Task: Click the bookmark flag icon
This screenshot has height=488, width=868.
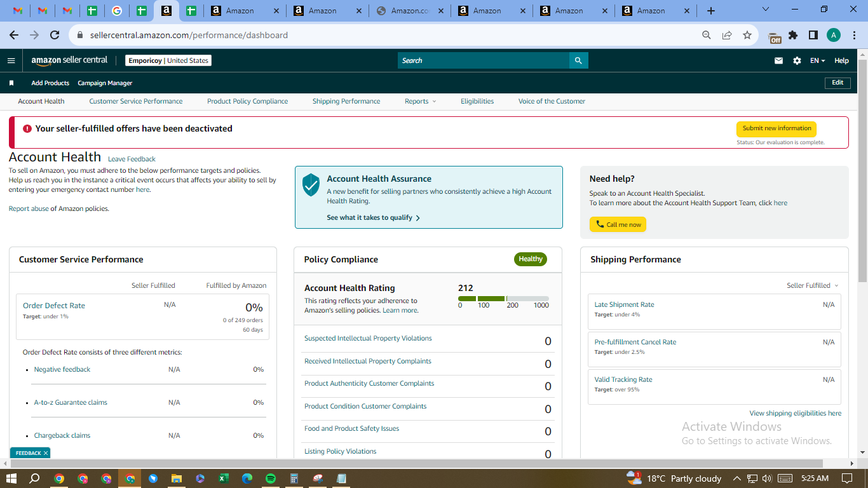Action: pyautogui.click(x=11, y=83)
